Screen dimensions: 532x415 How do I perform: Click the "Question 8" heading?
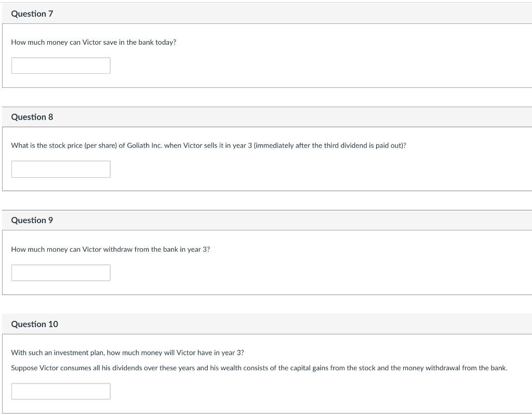pyautogui.click(x=32, y=117)
